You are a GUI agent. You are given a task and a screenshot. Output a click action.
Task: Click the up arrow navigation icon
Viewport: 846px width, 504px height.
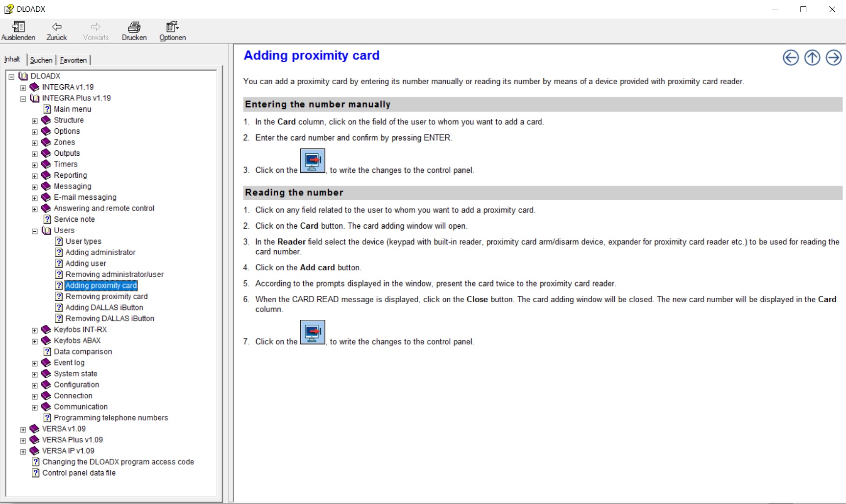pyautogui.click(x=812, y=58)
